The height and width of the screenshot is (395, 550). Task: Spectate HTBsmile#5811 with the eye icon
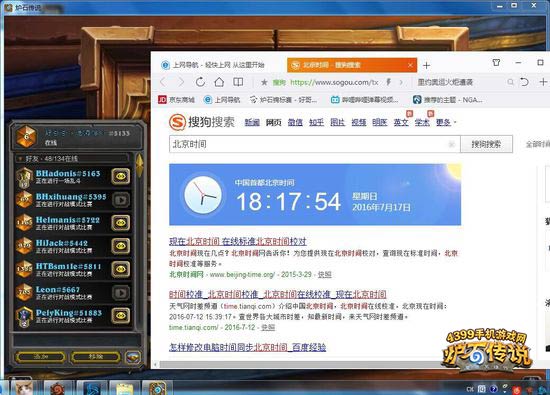[121, 269]
